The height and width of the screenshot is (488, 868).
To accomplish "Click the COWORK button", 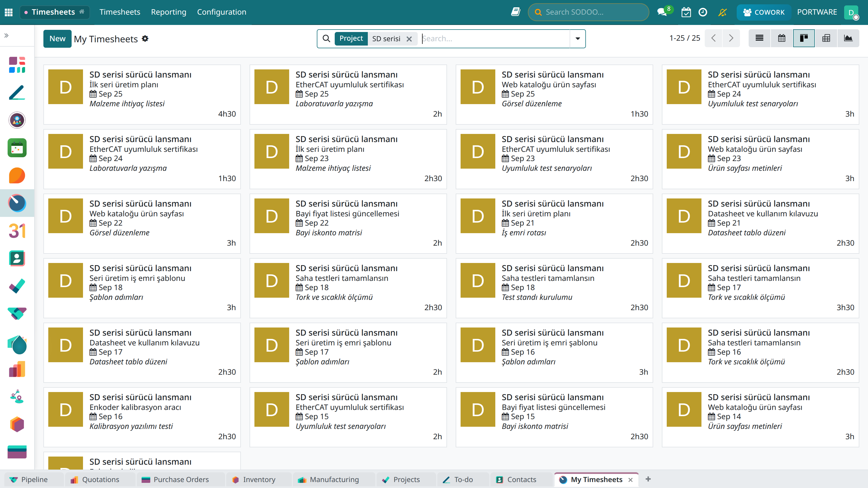I will click(x=764, y=12).
